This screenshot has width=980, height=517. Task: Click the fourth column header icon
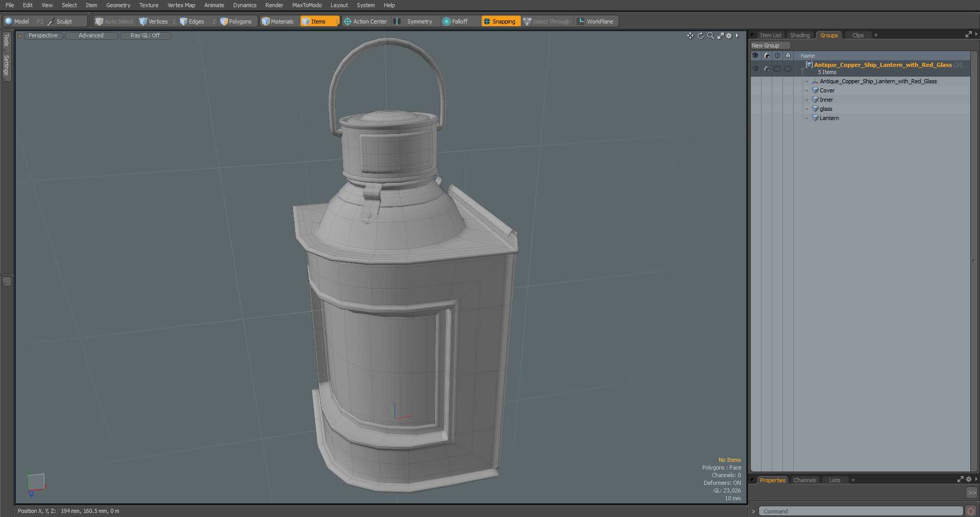click(788, 55)
